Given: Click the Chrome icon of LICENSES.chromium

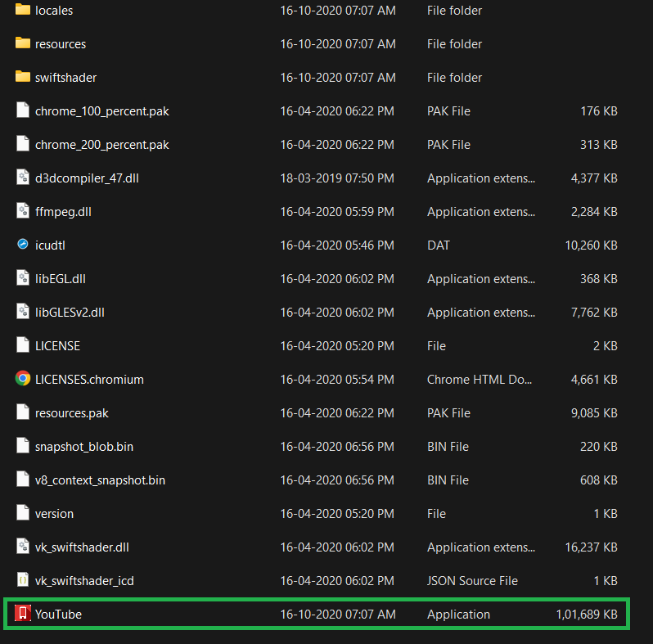Looking at the screenshot, I should click(x=22, y=378).
